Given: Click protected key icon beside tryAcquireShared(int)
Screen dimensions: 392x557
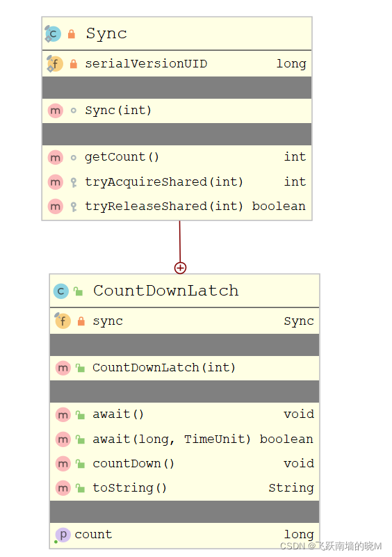Looking at the screenshot, I should tap(74, 183).
